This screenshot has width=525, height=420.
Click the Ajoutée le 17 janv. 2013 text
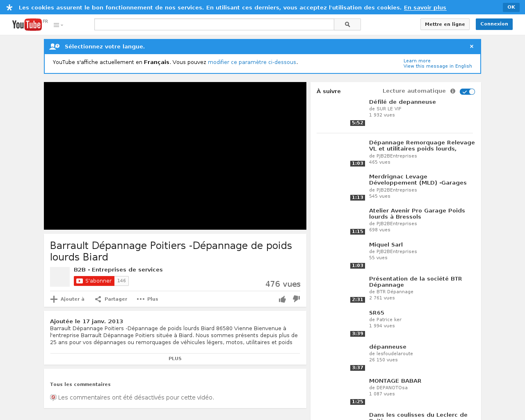(87, 322)
